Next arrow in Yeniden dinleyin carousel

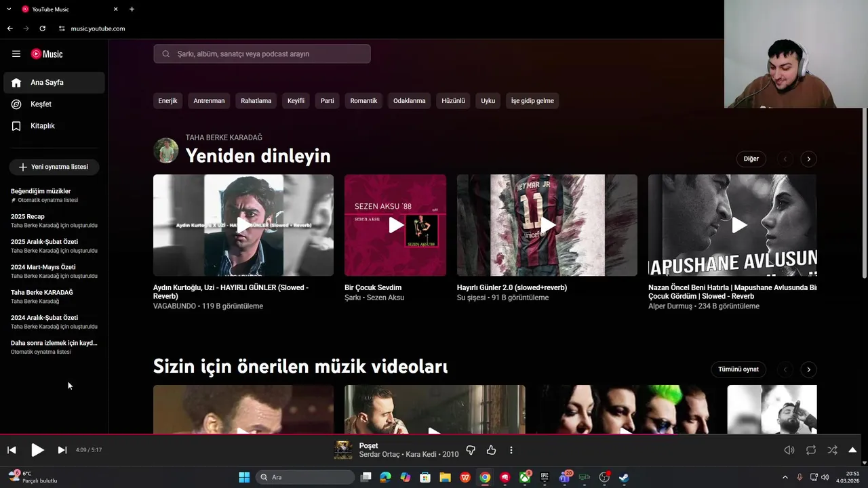point(808,159)
